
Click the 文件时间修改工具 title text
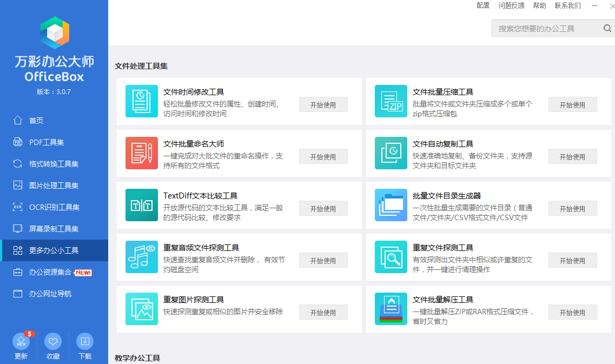tap(193, 92)
